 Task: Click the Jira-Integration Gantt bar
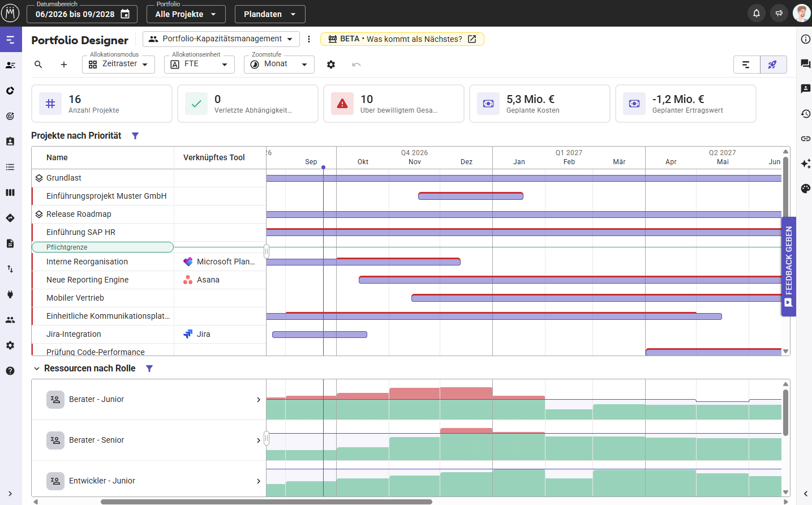click(320, 335)
